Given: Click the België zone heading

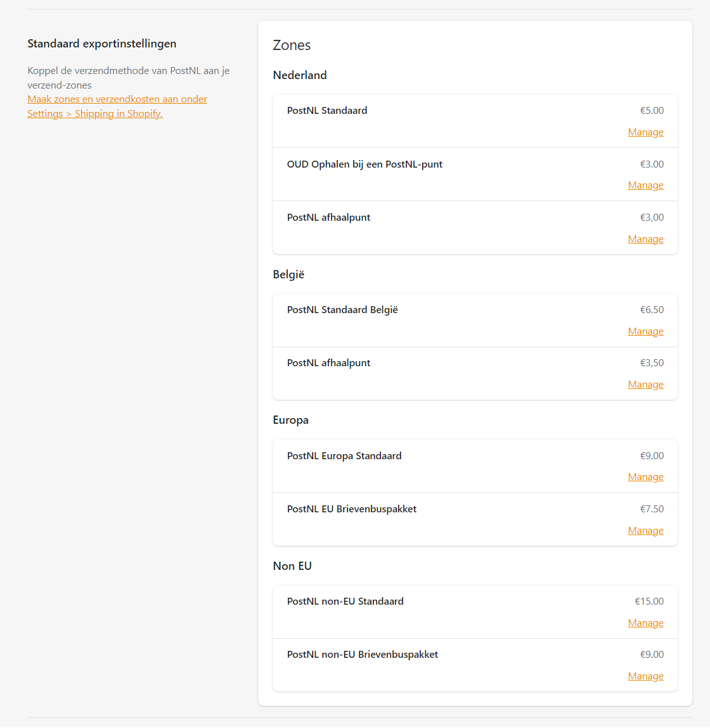Looking at the screenshot, I should [288, 274].
